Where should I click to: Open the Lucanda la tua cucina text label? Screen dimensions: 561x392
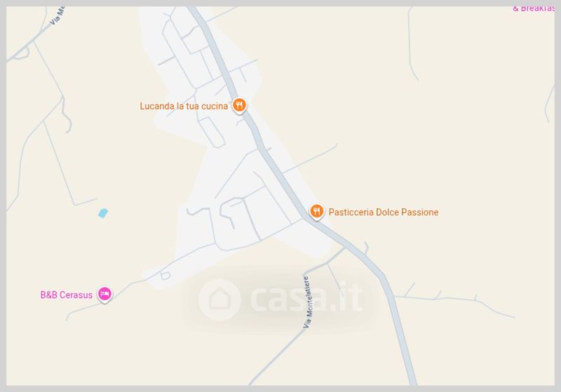point(184,106)
